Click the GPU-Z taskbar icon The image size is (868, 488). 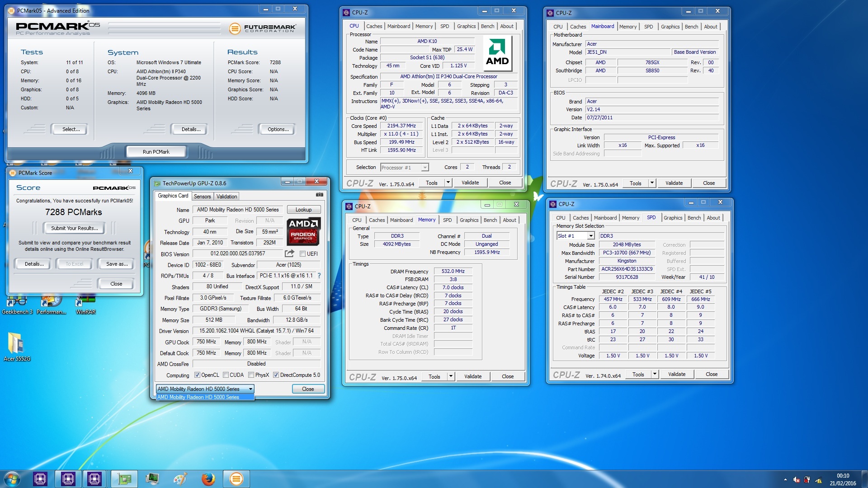(124, 479)
